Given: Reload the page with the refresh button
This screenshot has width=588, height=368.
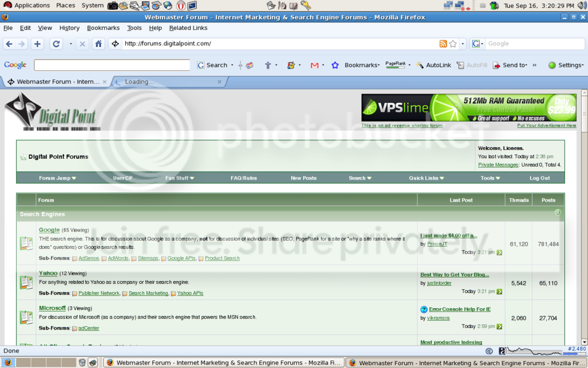Looking at the screenshot, I should tap(56, 44).
